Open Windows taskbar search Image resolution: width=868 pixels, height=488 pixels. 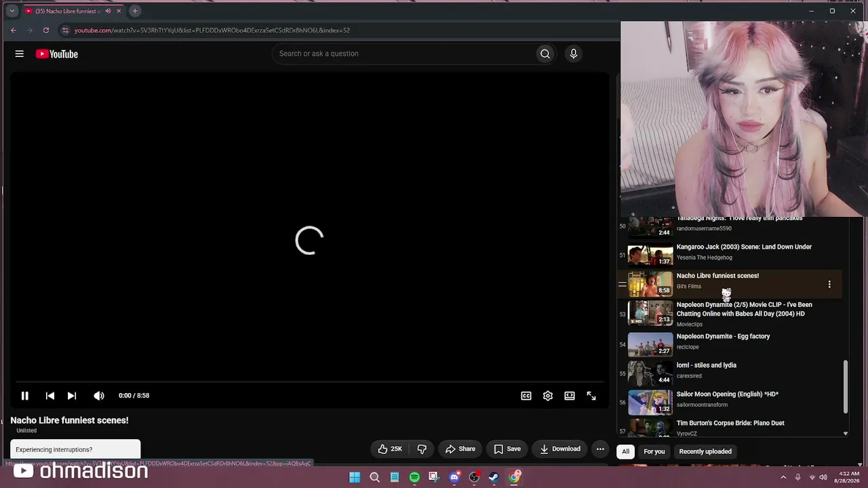coord(374,477)
